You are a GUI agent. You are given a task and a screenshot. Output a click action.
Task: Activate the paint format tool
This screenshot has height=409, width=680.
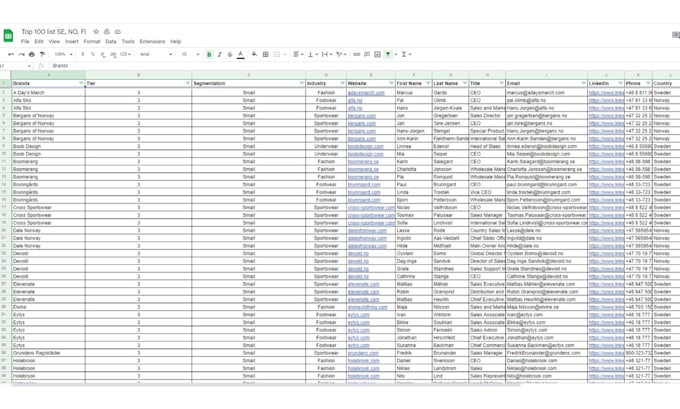click(x=42, y=54)
